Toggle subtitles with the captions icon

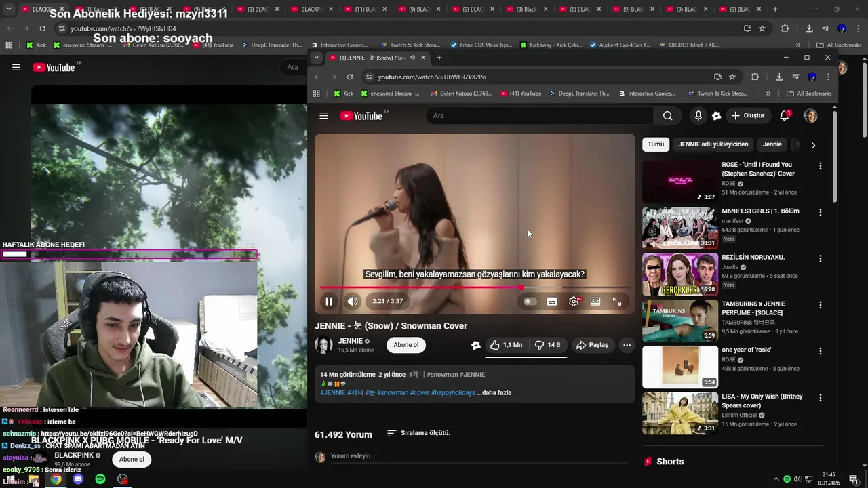click(x=552, y=302)
